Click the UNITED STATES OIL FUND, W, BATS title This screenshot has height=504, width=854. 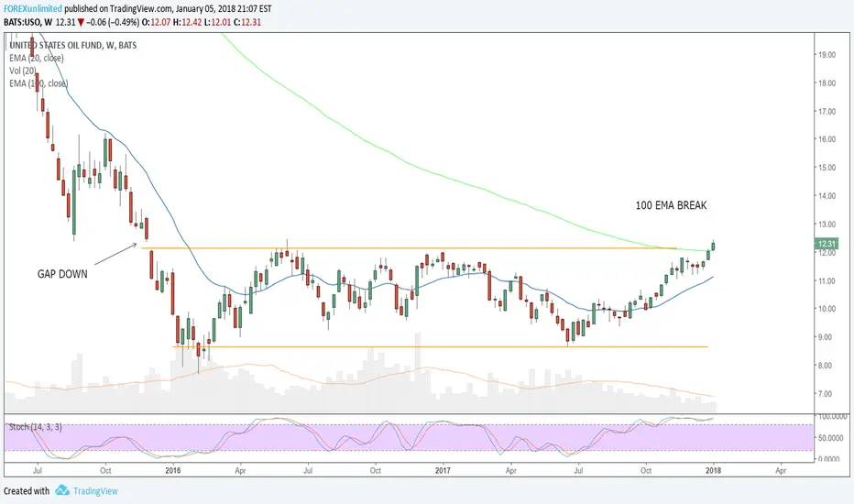click(x=73, y=45)
